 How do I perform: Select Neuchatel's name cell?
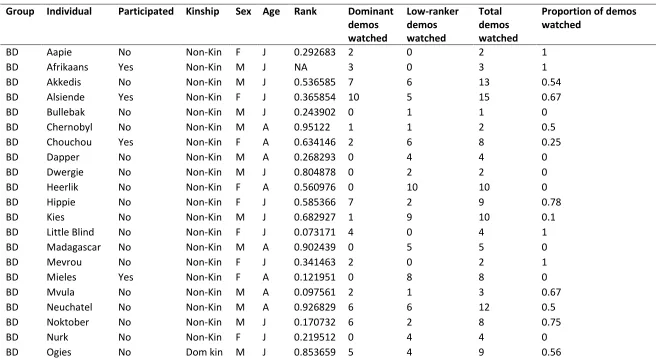coord(69,307)
